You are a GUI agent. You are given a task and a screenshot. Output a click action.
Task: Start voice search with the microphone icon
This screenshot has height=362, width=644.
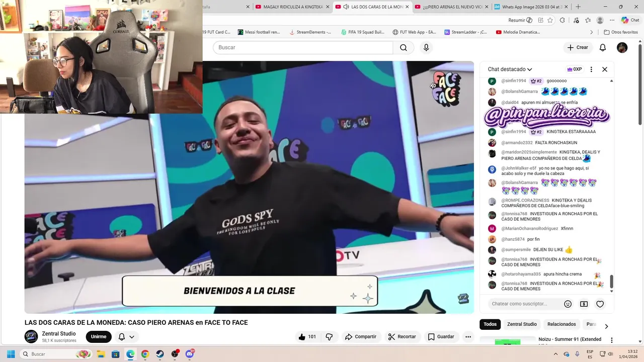(x=426, y=47)
